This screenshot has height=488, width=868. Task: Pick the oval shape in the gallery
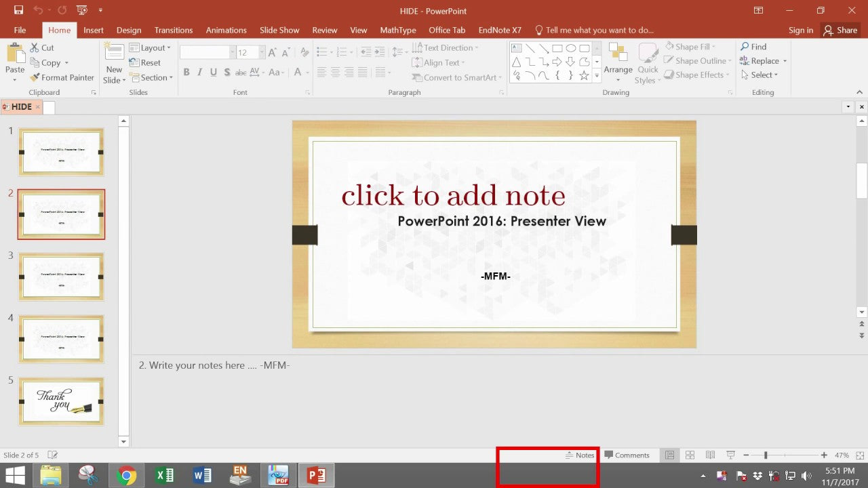(570, 48)
